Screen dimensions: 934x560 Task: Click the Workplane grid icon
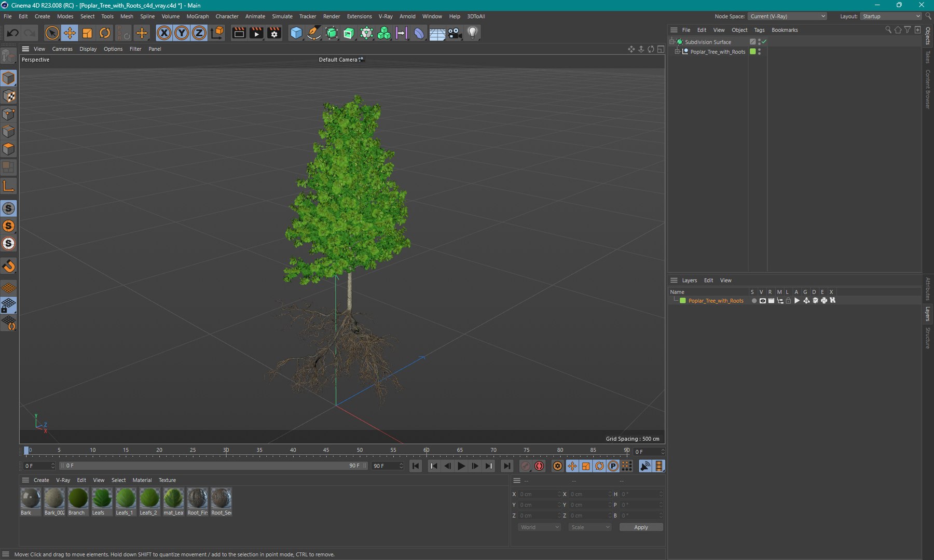[x=8, y=288]
